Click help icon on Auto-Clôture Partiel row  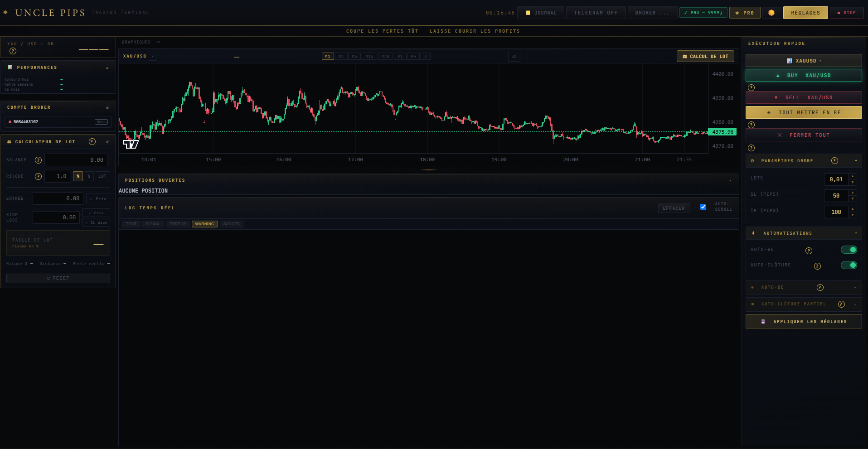click(x=841, y=304)
